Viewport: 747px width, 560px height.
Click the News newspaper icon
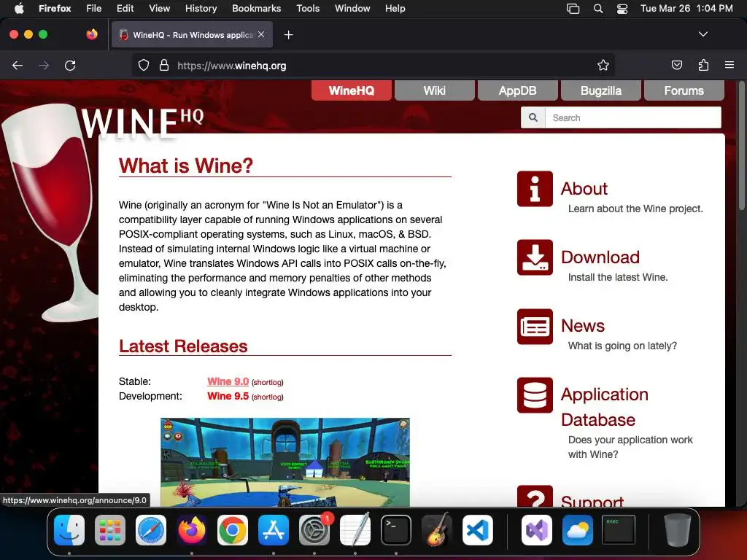(535, 327)
